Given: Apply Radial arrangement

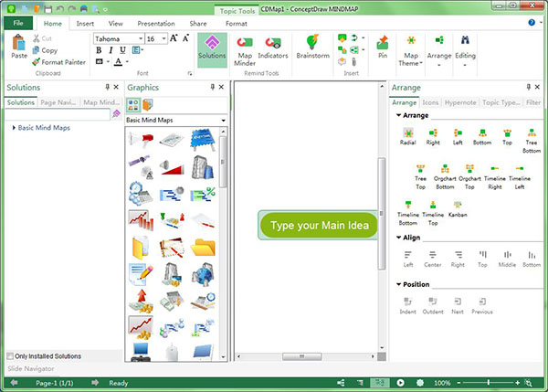Looking at the screenshot, I should tap(408, 136).
